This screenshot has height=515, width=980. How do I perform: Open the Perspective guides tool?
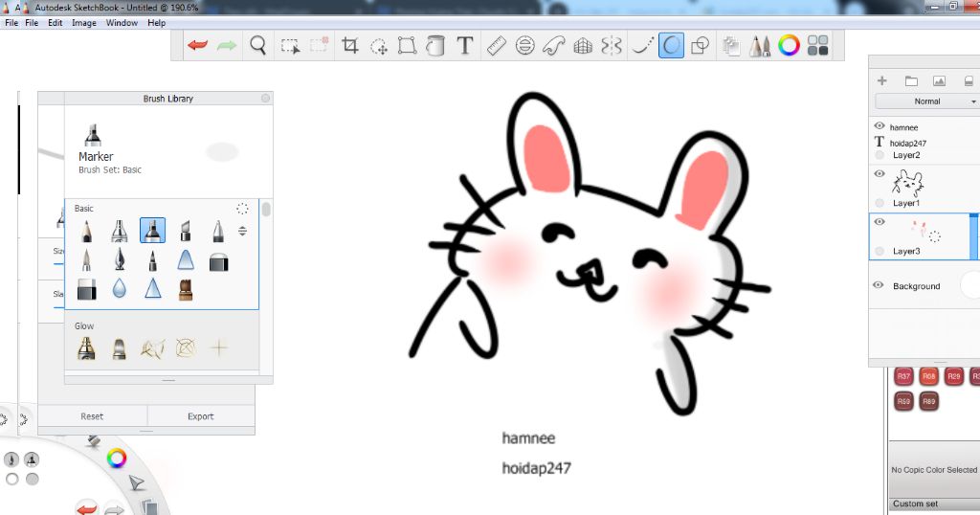click(x=583, y=46)
